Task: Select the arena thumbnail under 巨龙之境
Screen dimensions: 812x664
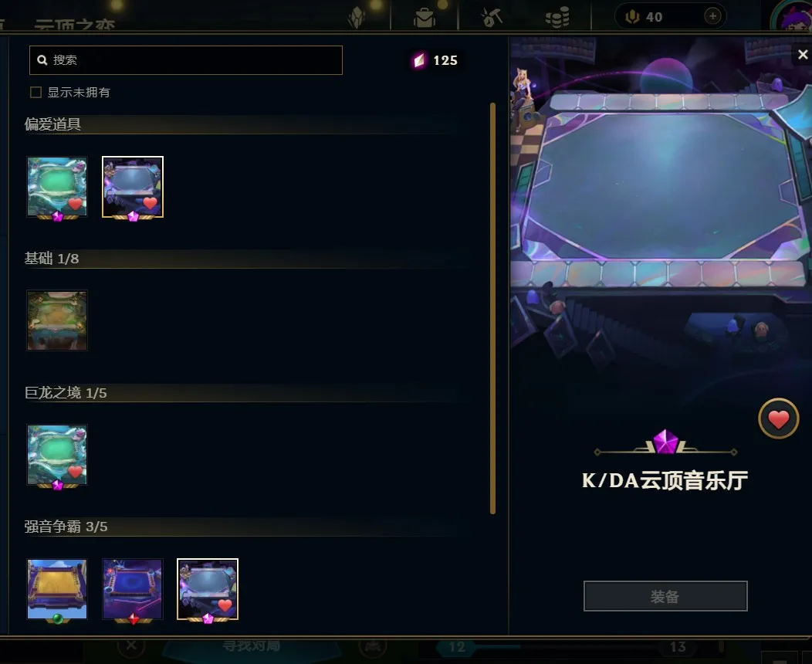Action: 57,456
